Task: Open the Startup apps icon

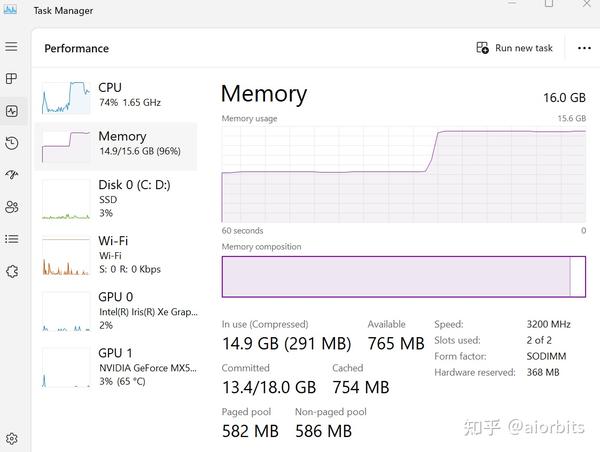Action: (12, 175)
